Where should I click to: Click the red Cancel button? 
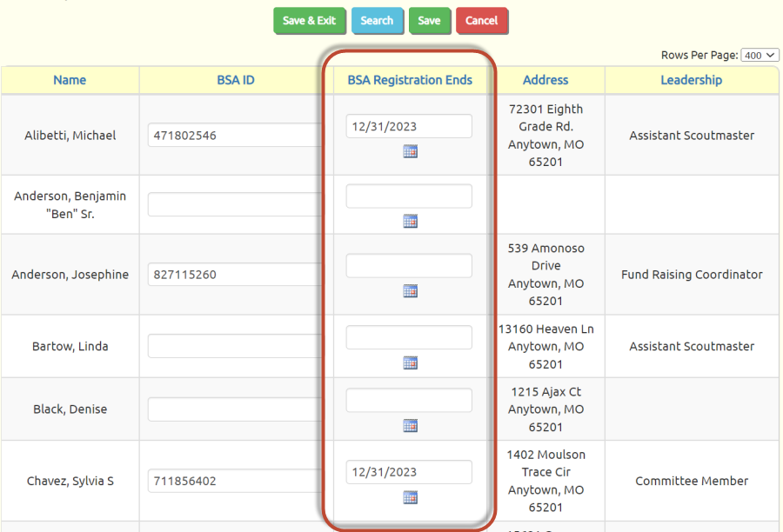tap(481, 21)
